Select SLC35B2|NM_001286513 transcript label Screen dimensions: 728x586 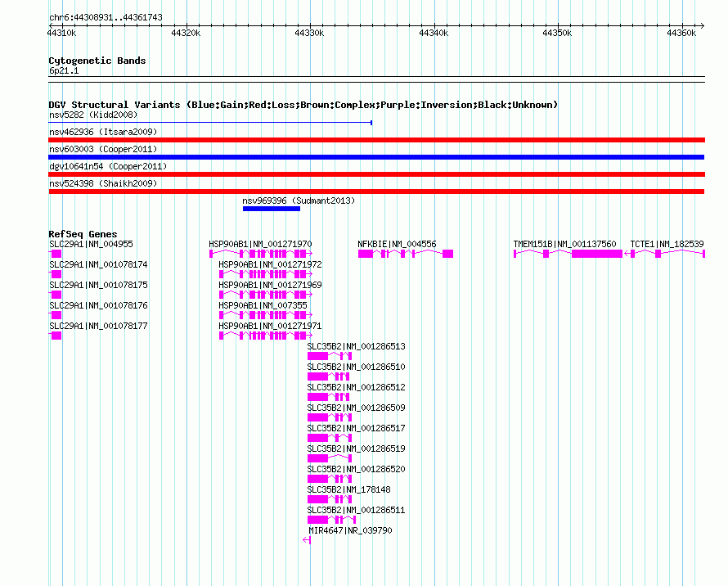tap(356, 346)
